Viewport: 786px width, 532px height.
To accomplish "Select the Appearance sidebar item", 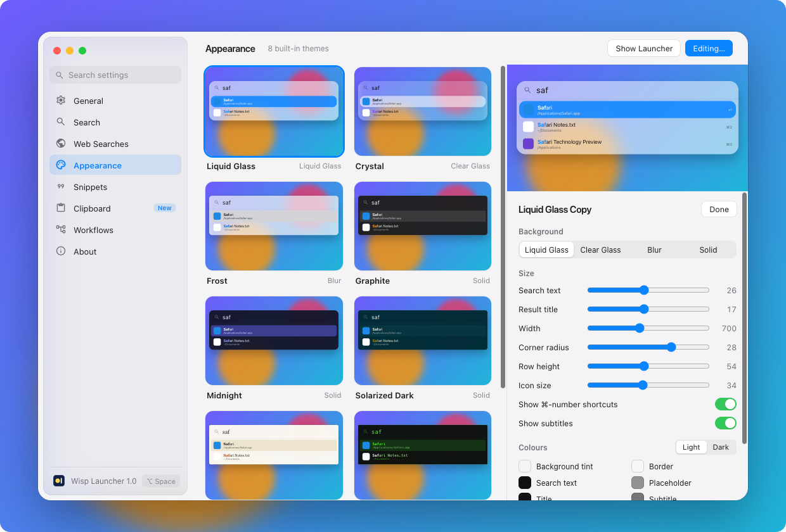I will click(x=115, y=165).
